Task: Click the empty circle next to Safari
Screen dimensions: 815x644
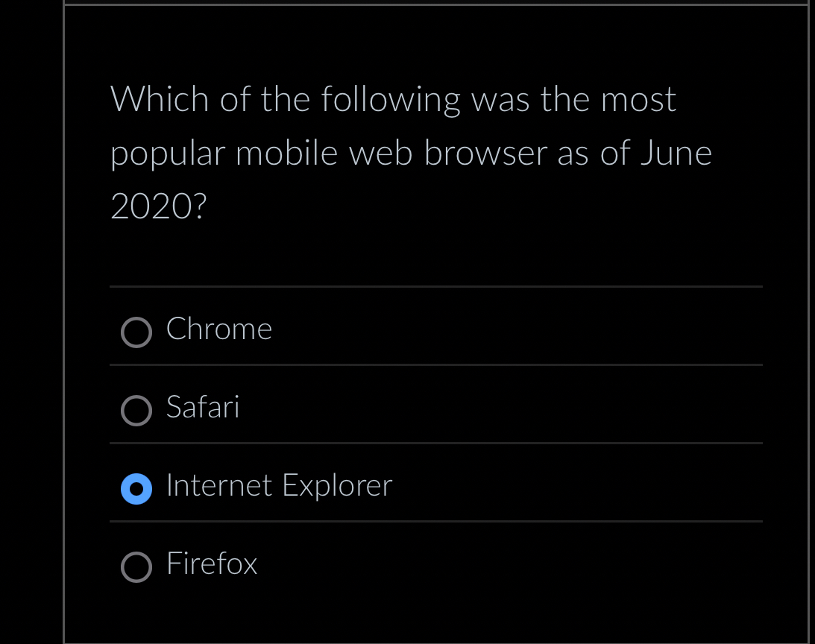Action: coord(136,411)
